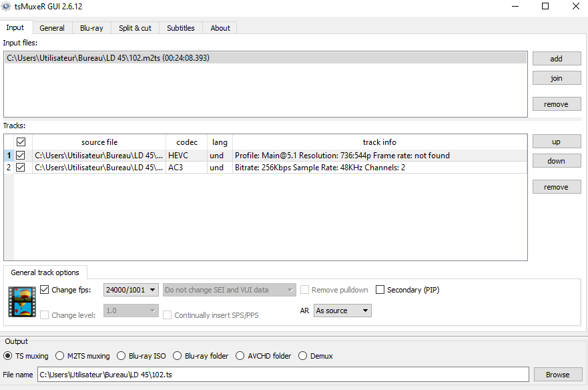The height and width of the screenshot is (390, 588).
Task: Enable Continually insert SPS/PPS
Action: [167, 315]
